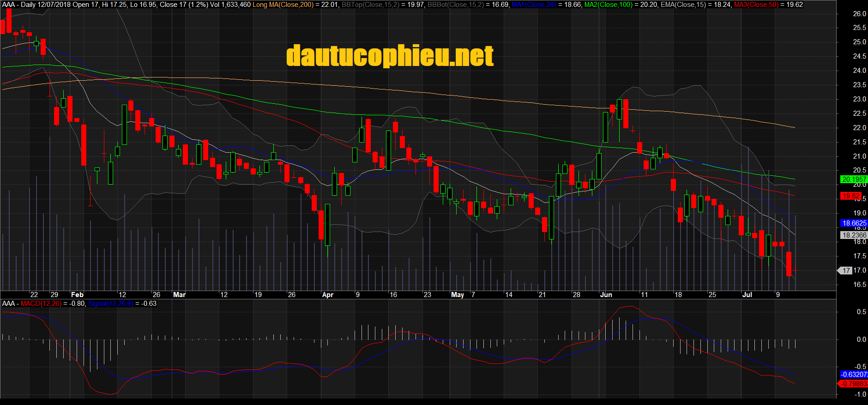Click the green 20.1957 price tag
868x405 pixels.
click(853, 179)
